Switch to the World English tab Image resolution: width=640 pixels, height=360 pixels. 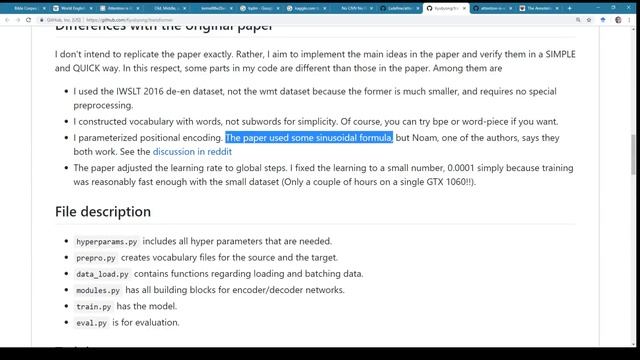tap(73, 8)
